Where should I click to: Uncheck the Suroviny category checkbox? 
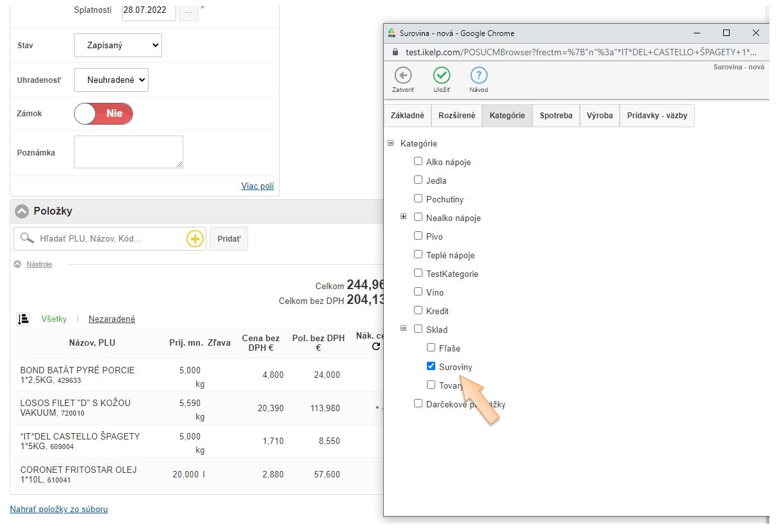coord(431,366)
